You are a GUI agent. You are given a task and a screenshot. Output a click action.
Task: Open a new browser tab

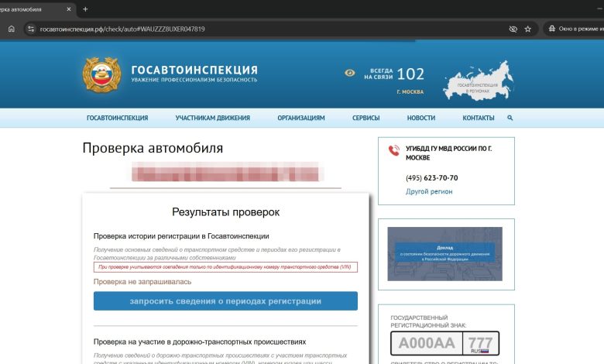click(x=85, y=9)
